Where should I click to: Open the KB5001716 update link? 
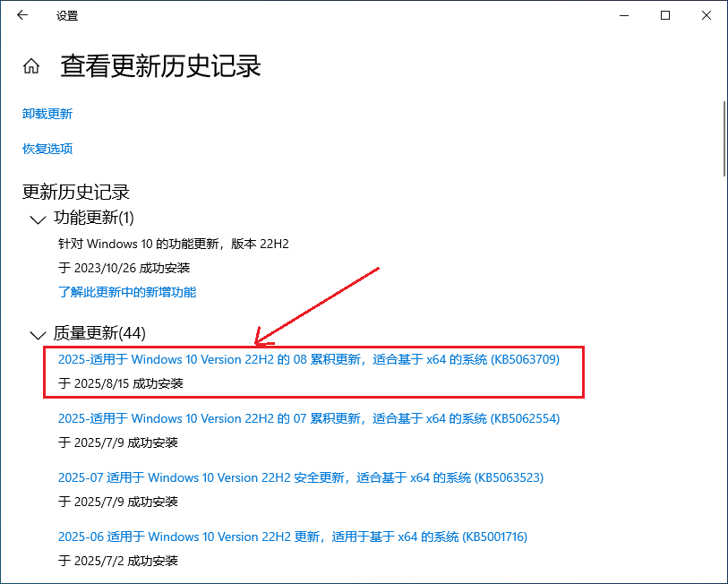click(293, 537)
